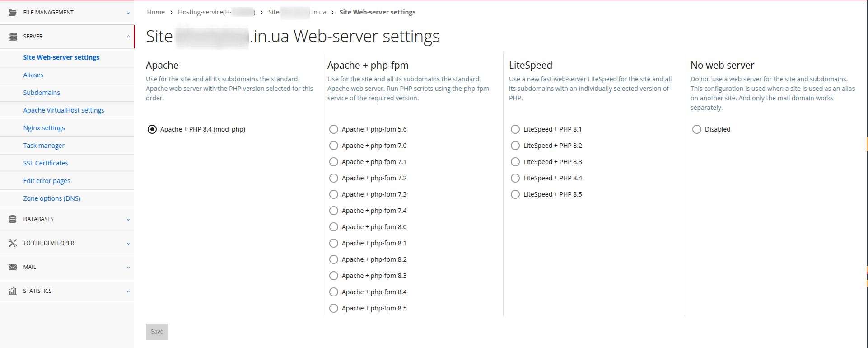This screenshot has height=348, width=868.
Task: Click the Mail envelope icon
Action: [13, 267]
